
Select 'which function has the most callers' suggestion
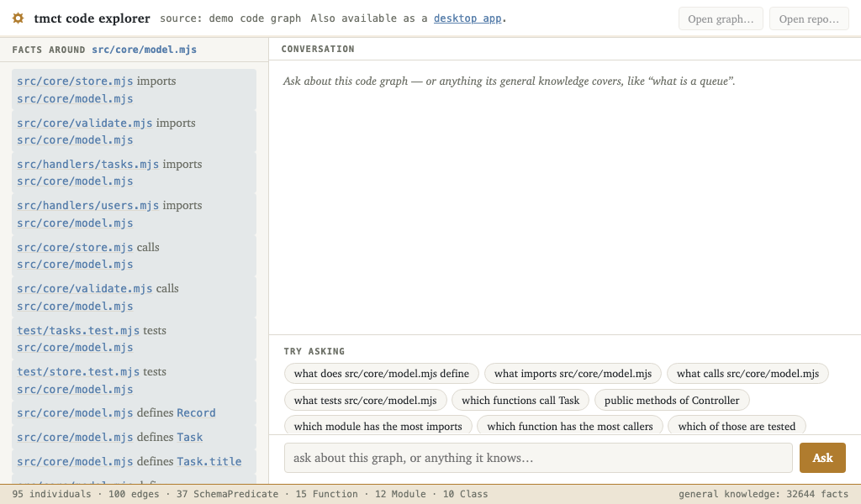tap(570, 426)
